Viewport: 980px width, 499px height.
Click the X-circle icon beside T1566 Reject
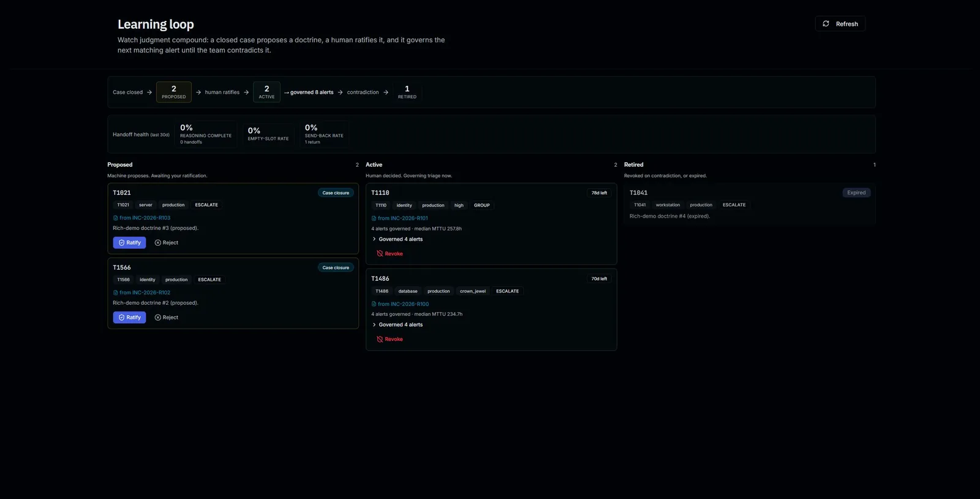pos(158,318)
